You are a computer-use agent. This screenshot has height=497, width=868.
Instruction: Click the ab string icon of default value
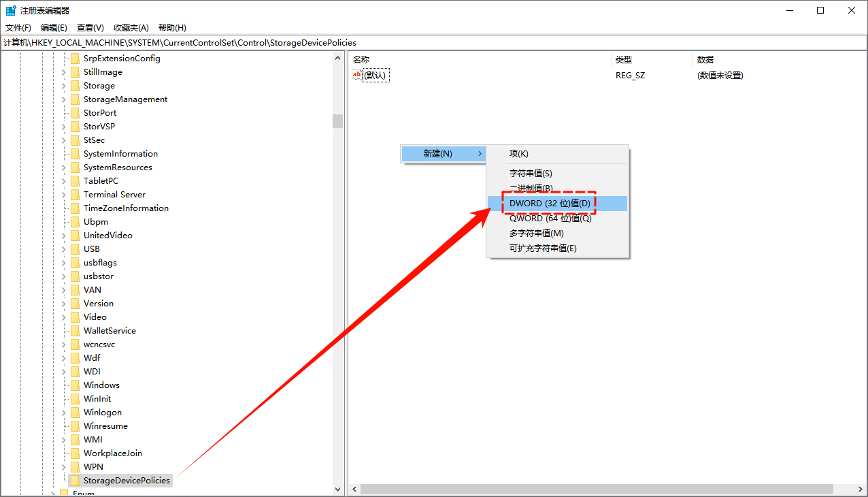tap(357, 75)
